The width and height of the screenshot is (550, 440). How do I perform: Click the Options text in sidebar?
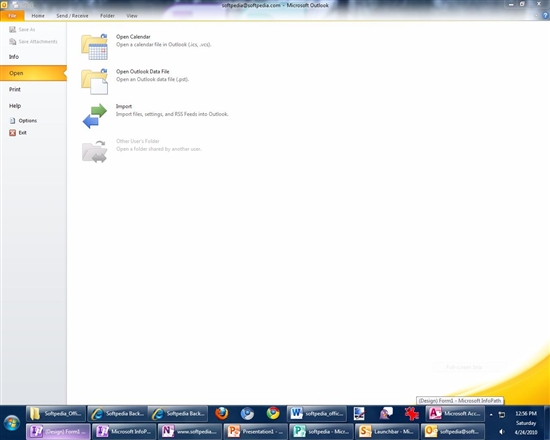coord(28,121)
